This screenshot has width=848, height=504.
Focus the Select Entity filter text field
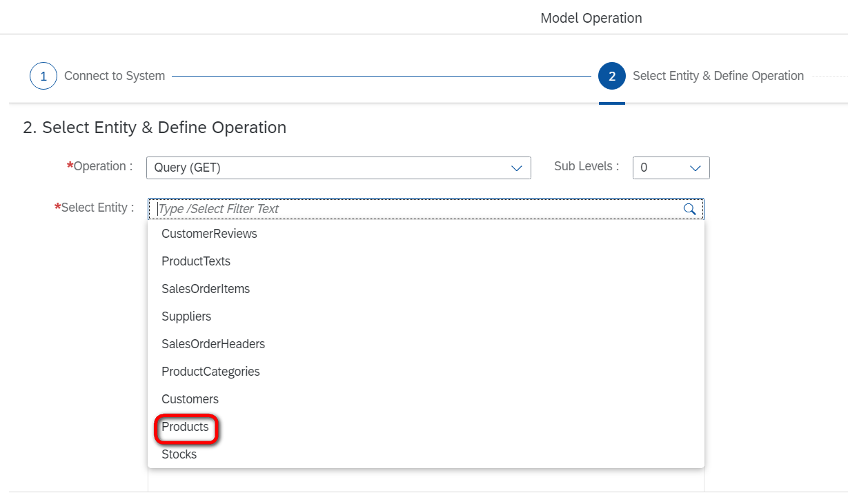pyautogui.click(x=414, y=209)
